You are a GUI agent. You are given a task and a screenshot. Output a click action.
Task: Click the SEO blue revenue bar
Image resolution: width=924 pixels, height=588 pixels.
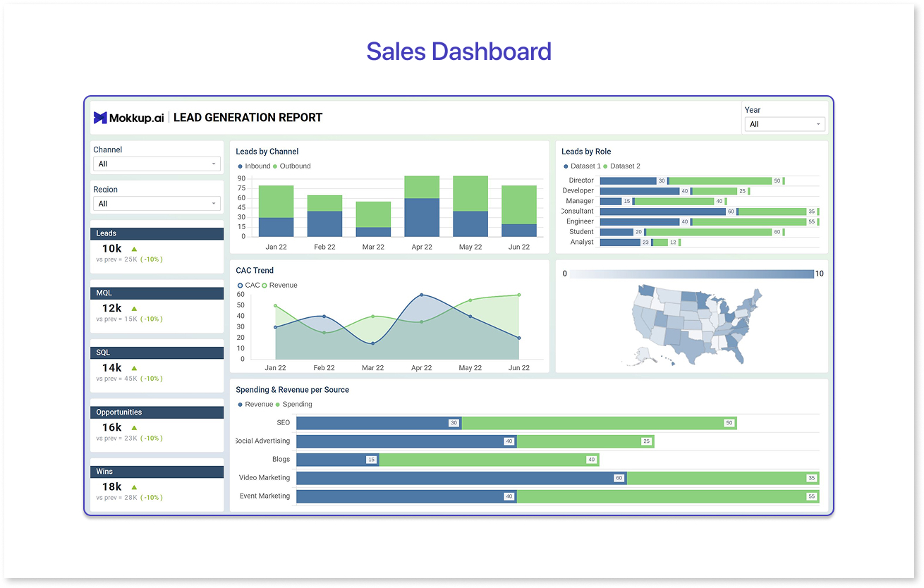pos(379,423)
